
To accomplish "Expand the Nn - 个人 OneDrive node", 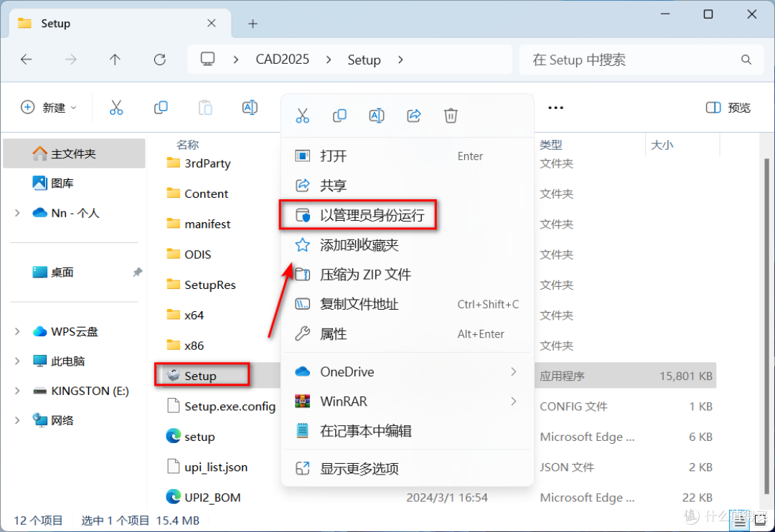I will (x=17, y=213).
